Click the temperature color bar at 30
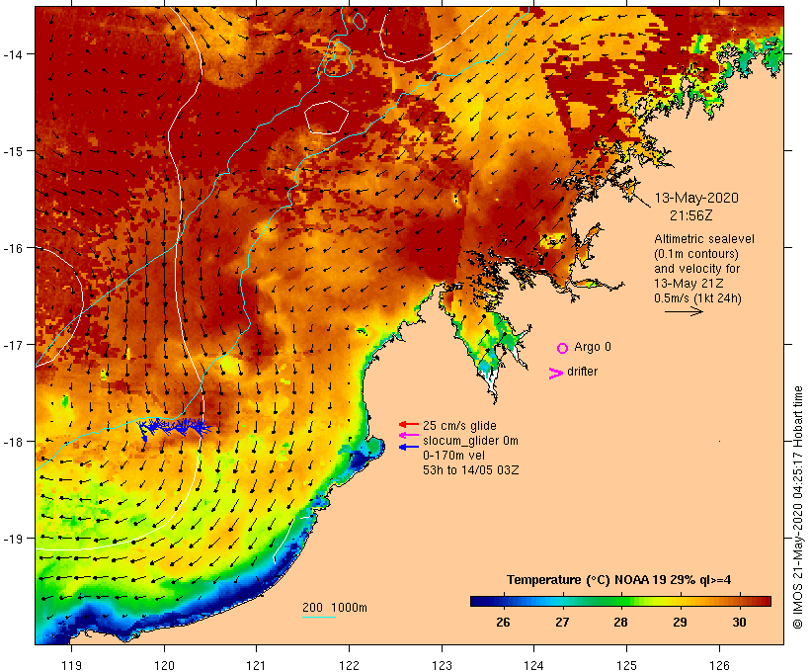810x672 pixels. tap(739, 601)
